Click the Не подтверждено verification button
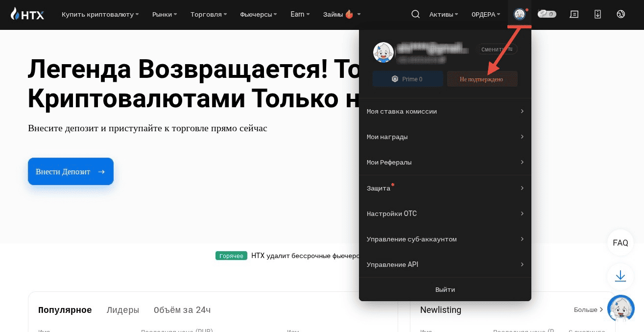 (x=482, y=79)
